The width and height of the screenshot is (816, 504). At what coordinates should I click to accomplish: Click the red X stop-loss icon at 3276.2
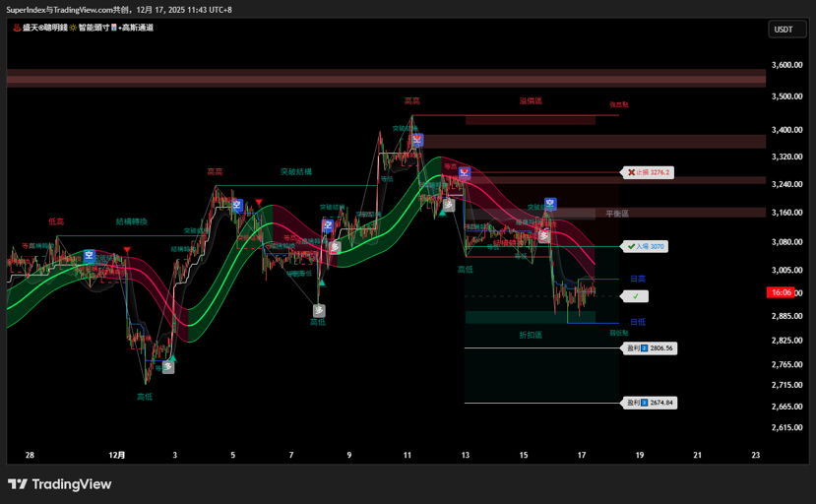point(632,172)
